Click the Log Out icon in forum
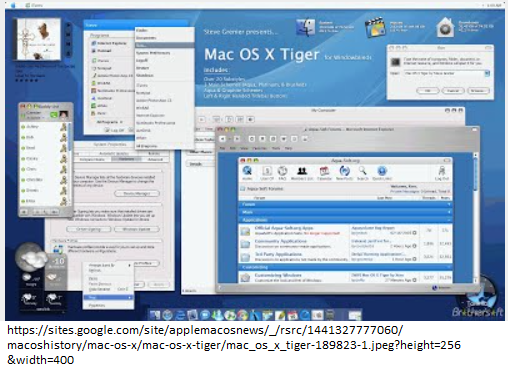Viewport: 508px width, 369px height. click(x=442, y=172)
